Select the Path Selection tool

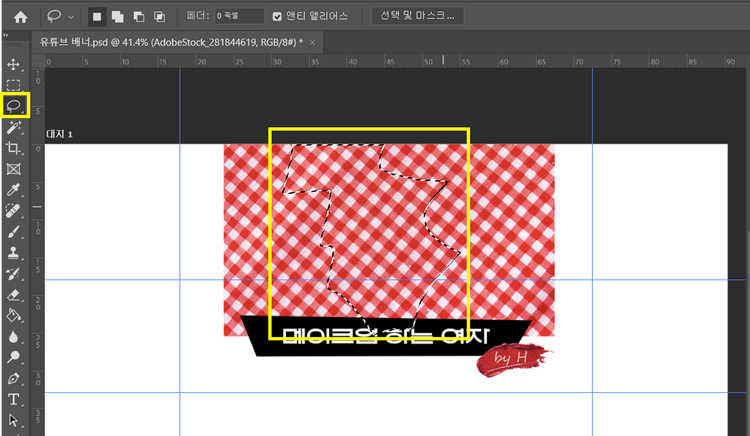coord(13,420)
